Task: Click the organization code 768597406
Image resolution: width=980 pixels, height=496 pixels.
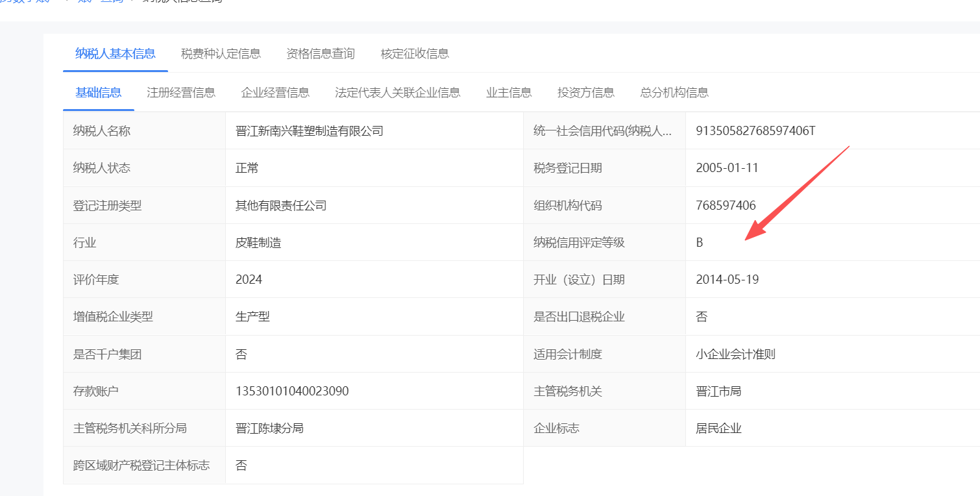Action: click(x=726, y=206)
